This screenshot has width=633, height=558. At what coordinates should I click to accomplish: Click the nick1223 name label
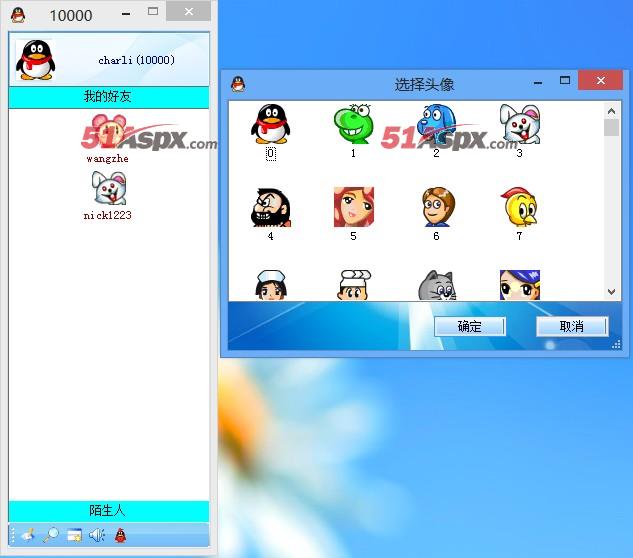coord(107,215)
